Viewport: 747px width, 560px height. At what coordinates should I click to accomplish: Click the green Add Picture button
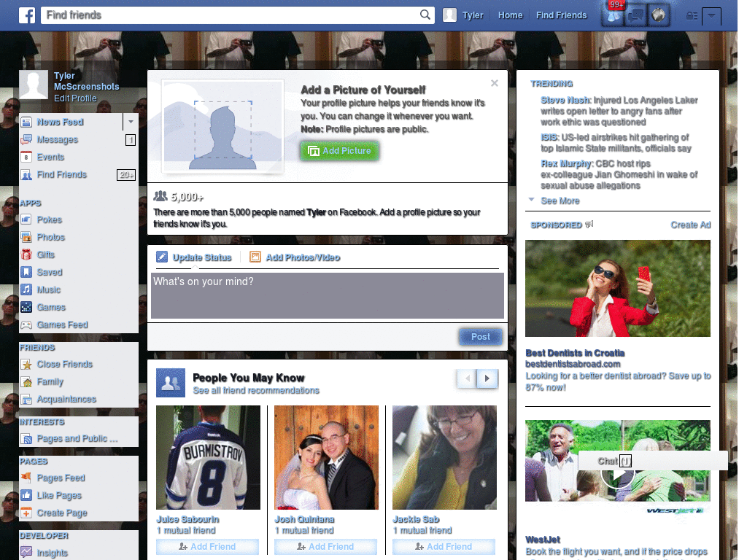340,151
